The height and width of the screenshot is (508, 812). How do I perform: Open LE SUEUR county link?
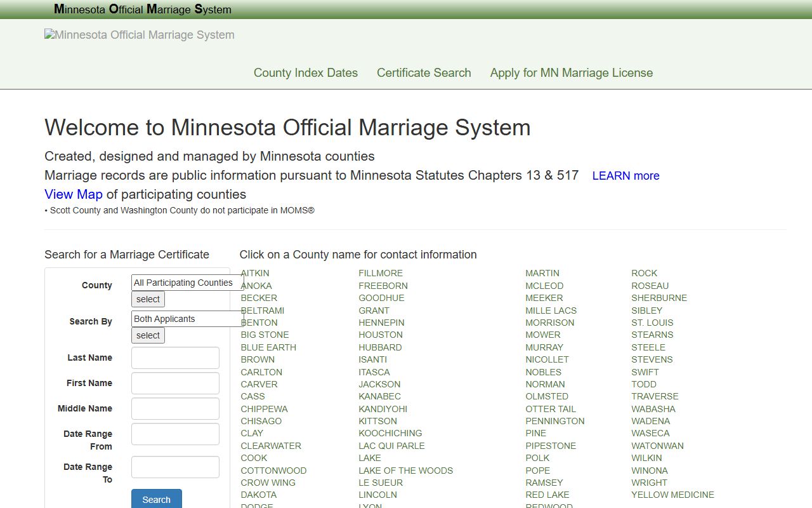click(381, 483)
